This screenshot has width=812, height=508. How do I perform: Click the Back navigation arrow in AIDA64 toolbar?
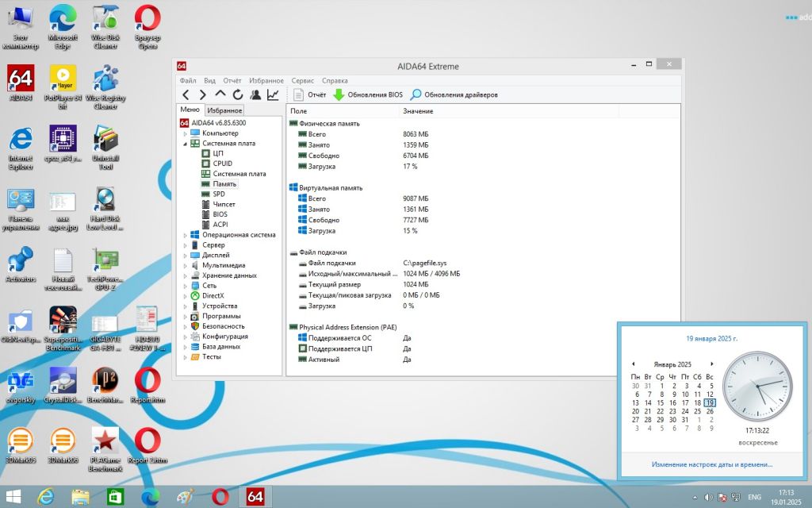(186, 94)
